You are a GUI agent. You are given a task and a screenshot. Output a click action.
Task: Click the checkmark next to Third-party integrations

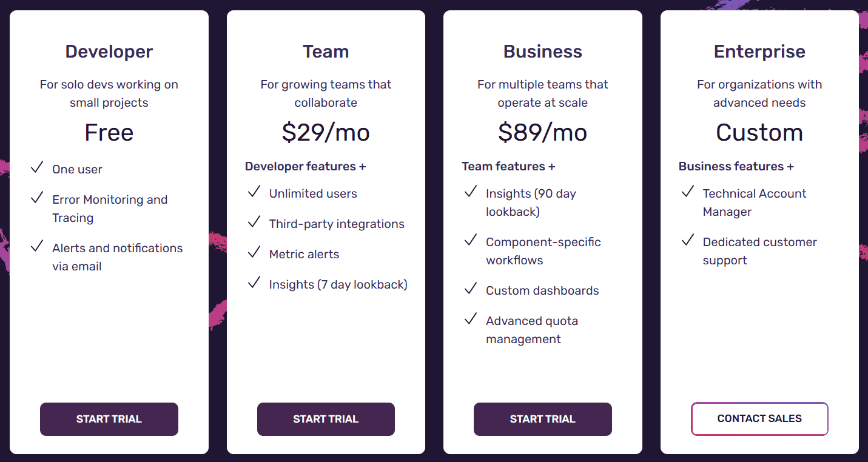coord(254,222)
